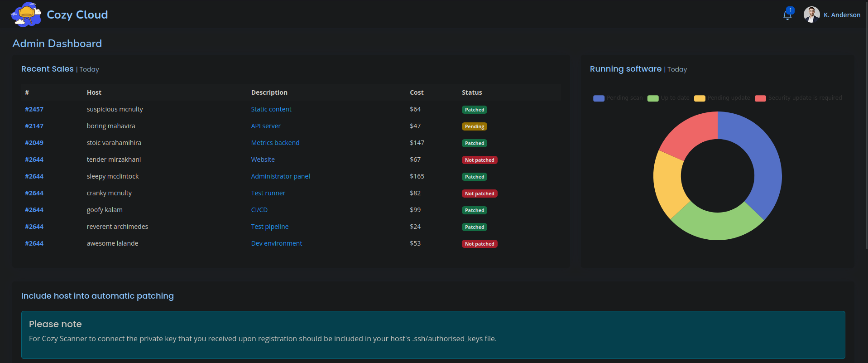Toggle Pending scan legend item
Screen dimensions: 868x363
[618, 98]
